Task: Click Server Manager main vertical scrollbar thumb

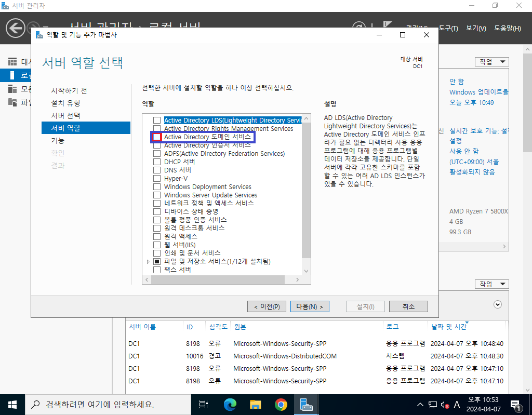Action: click(527, 103)
